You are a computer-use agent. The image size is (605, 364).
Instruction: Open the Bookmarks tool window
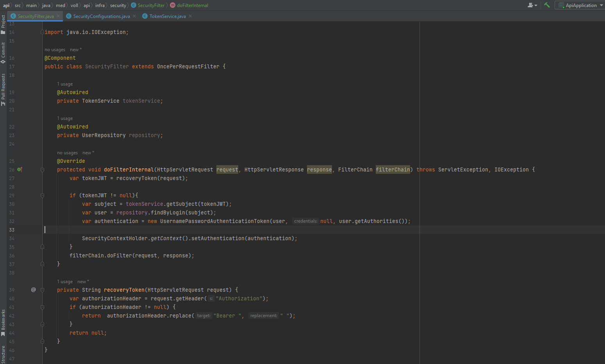3,323
